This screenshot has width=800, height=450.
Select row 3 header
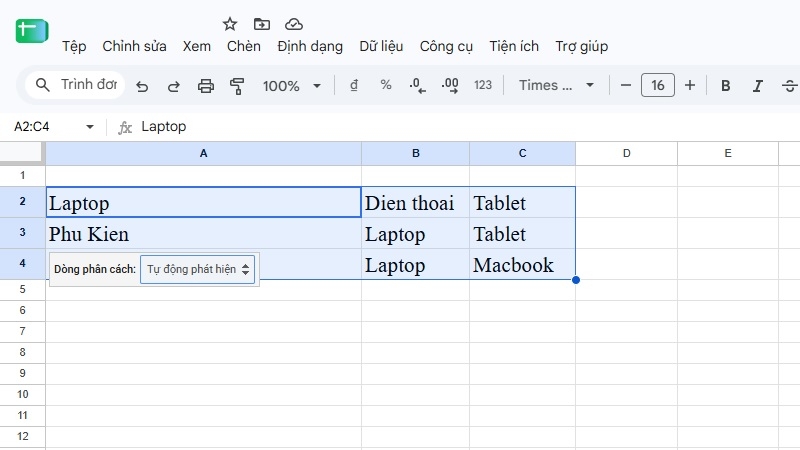22,233
